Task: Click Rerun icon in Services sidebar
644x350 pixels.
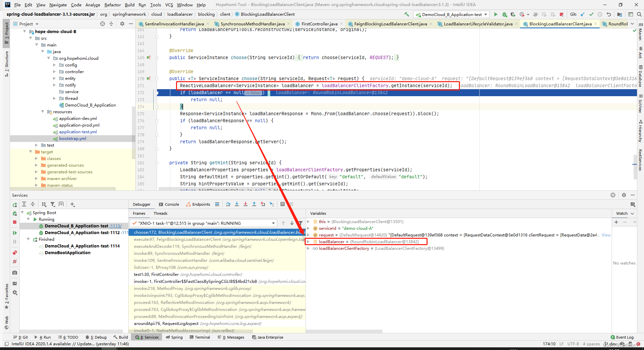Action: 15,205
